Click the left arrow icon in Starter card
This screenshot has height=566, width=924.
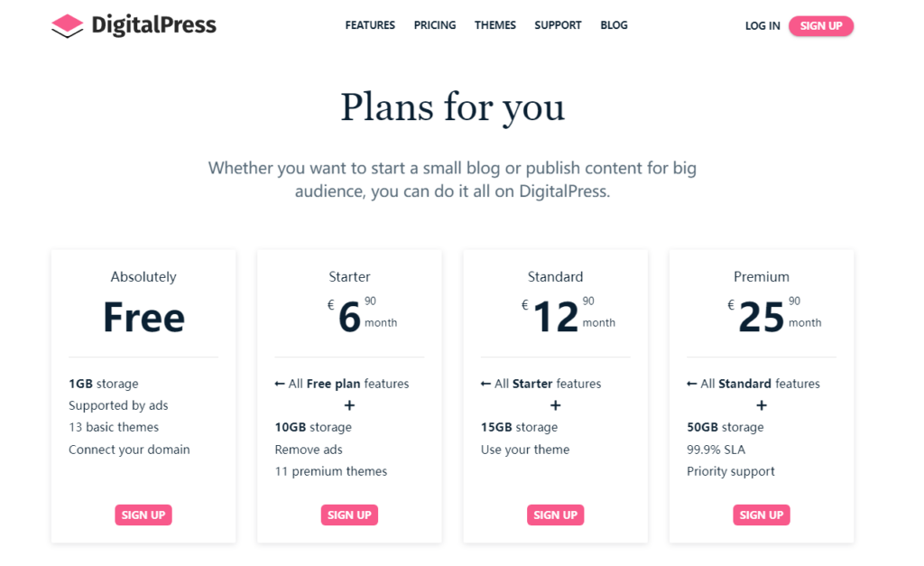(280, 384)
